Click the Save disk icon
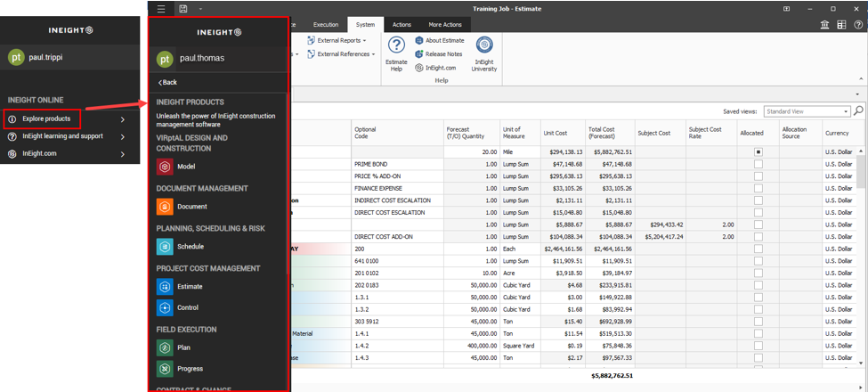This screenshot has height=392, width=868. coord(183,9)
